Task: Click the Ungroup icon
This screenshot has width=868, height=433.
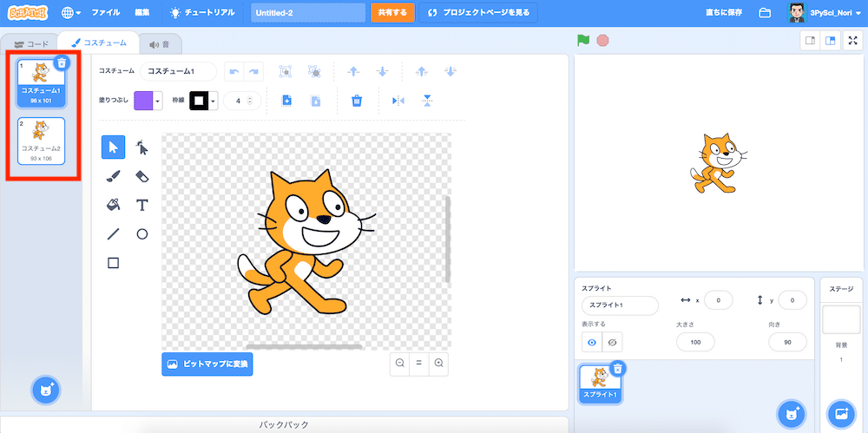Action: (x=314, y=71)
